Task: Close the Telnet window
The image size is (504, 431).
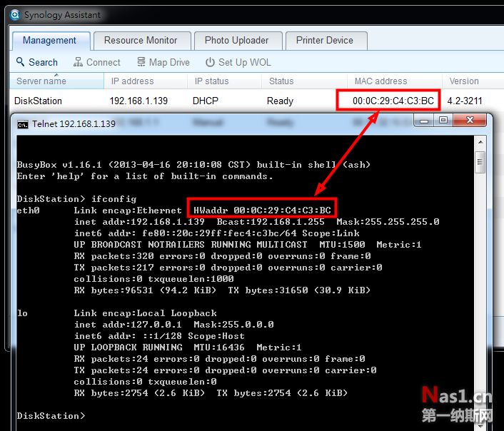Action: click(470, 121)
